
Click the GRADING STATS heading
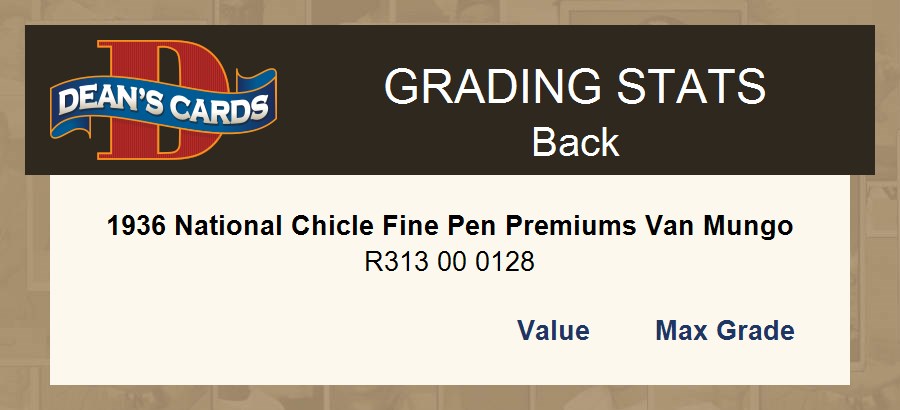coord(575,87)
